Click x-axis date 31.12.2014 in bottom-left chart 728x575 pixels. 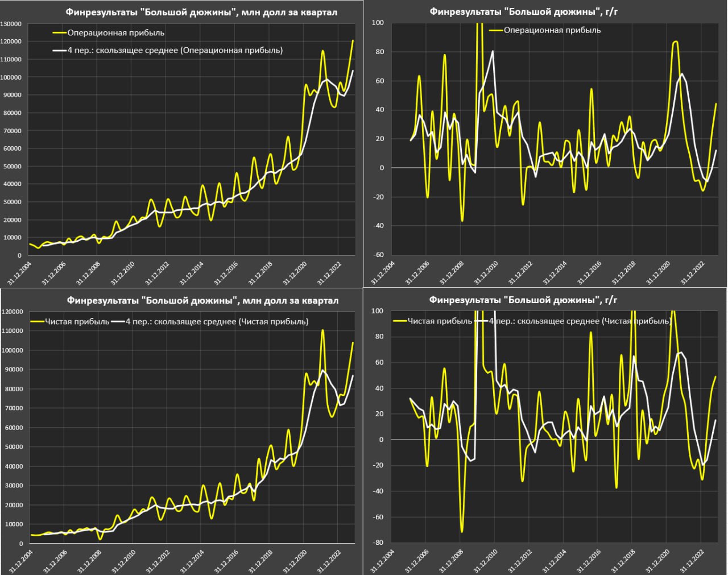pyautogui.click(x=192, y=560)
